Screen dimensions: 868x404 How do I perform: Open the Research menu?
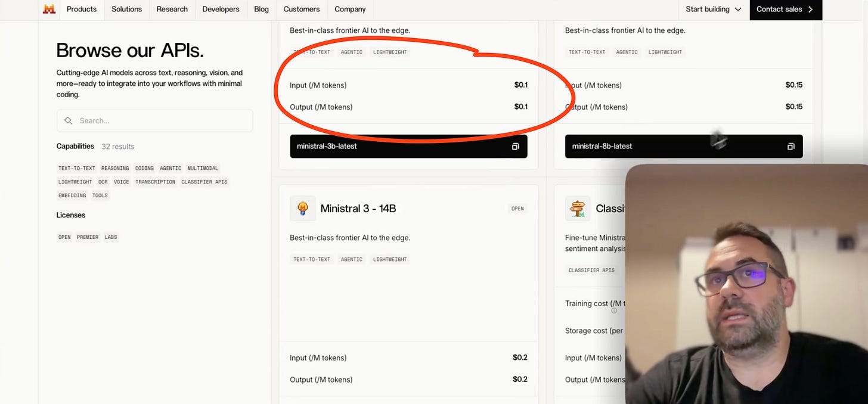(x=172, y=9)
